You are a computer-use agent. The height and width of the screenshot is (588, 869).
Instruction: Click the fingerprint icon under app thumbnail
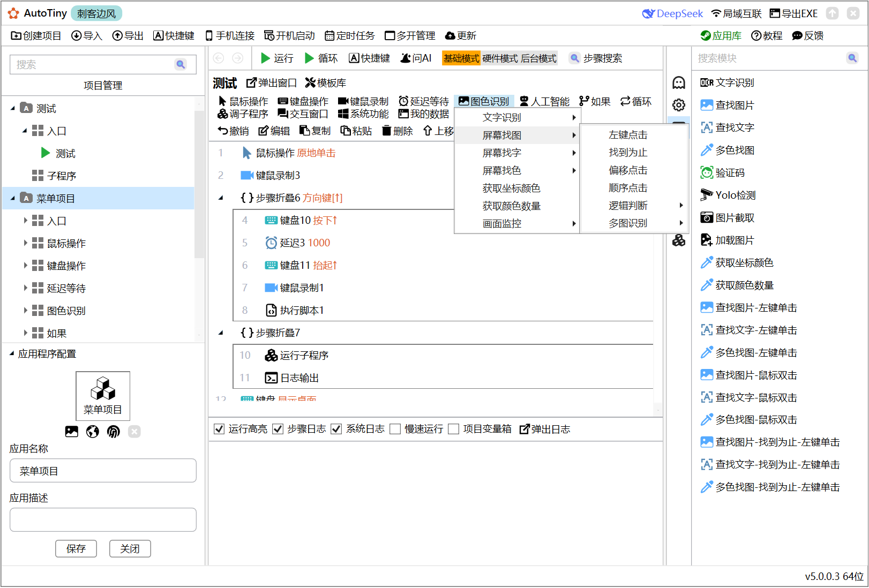click(114, 432)
